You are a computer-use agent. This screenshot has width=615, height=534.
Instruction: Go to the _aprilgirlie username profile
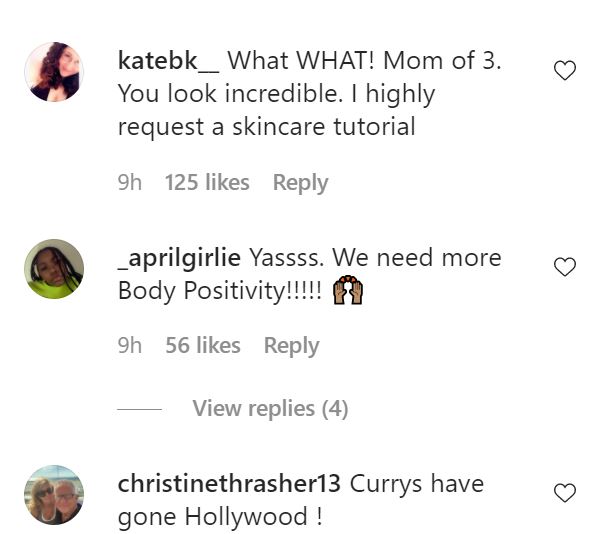coord(179,257)
